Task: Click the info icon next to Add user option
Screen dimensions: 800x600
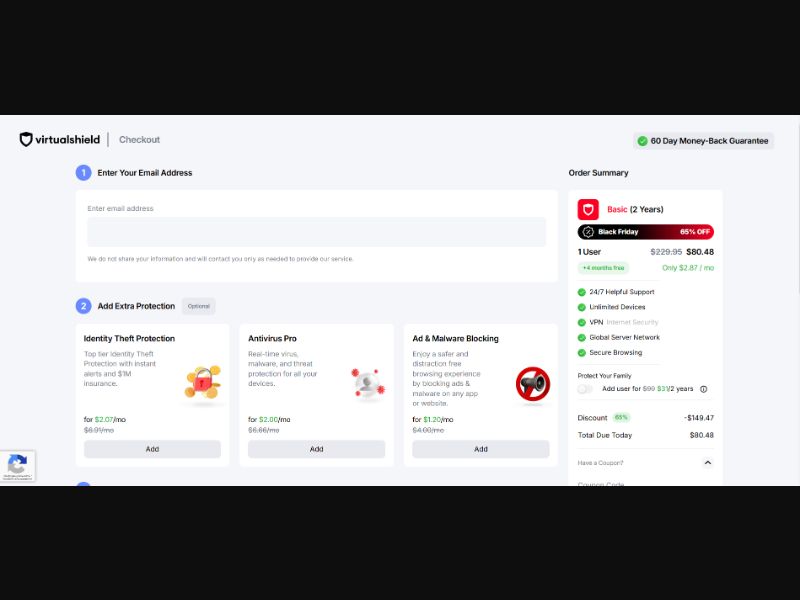Action: (x=705, y=389)
